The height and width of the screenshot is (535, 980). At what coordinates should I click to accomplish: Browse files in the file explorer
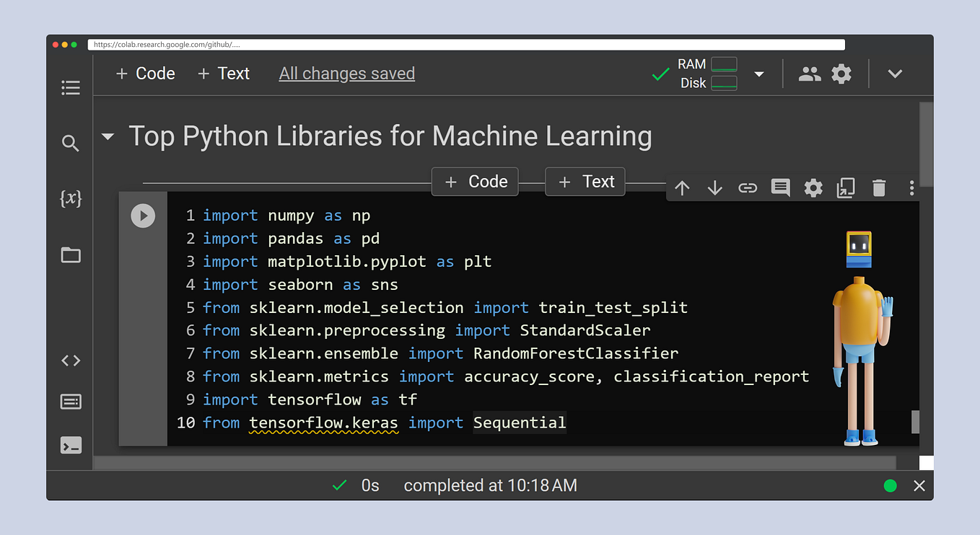(x=70, y=255)
